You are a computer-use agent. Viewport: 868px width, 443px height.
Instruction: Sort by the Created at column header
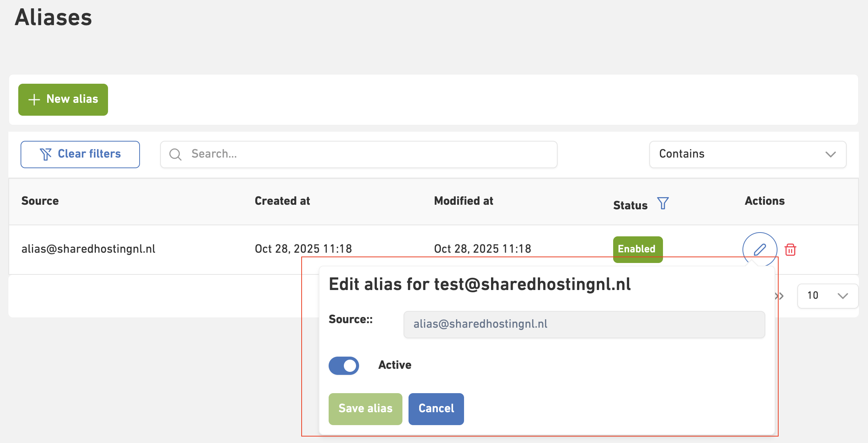282,201
